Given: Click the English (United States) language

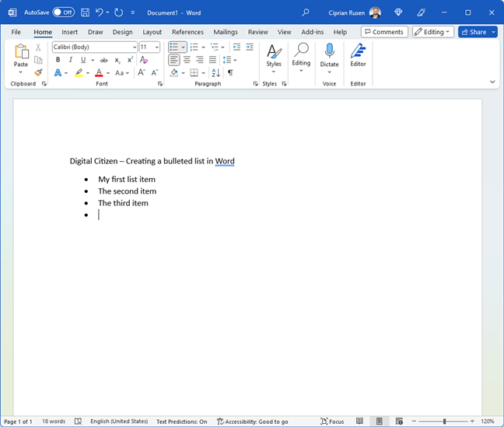Looking at the screenshot, I should click(x=119, y=422).
